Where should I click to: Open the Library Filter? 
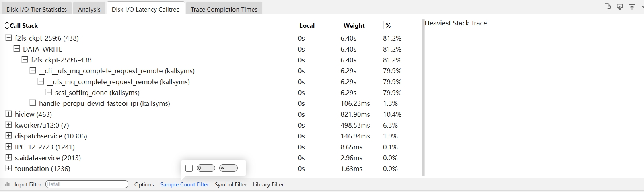[268, 184]
